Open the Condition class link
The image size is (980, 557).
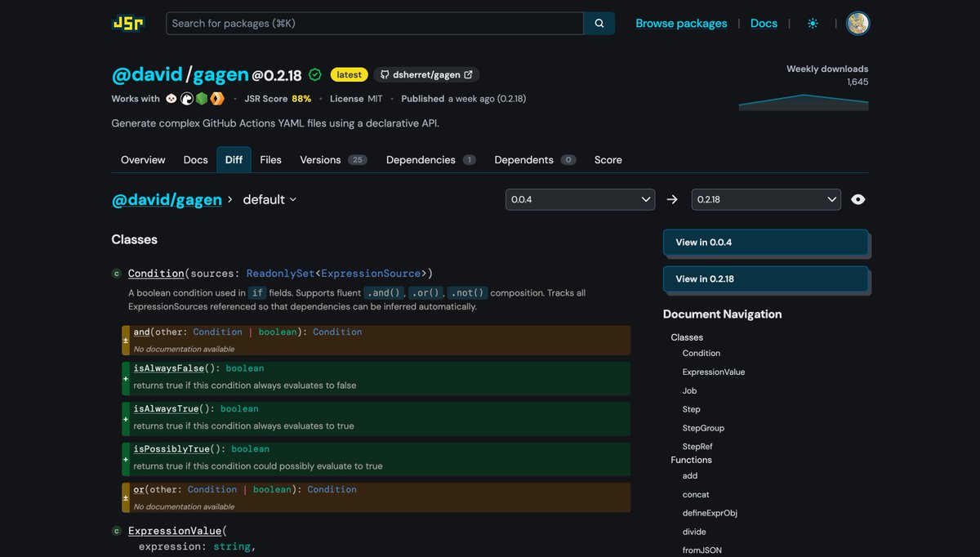[156, 274]
